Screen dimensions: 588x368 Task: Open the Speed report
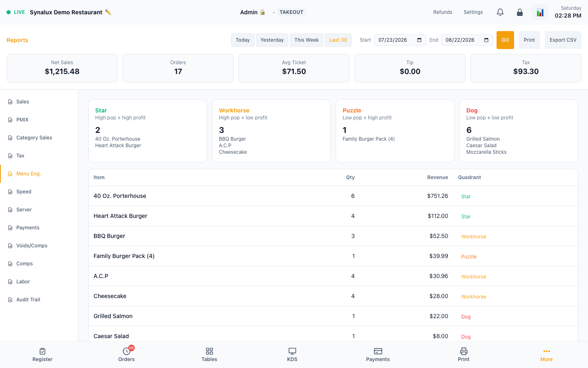[39, 192]
